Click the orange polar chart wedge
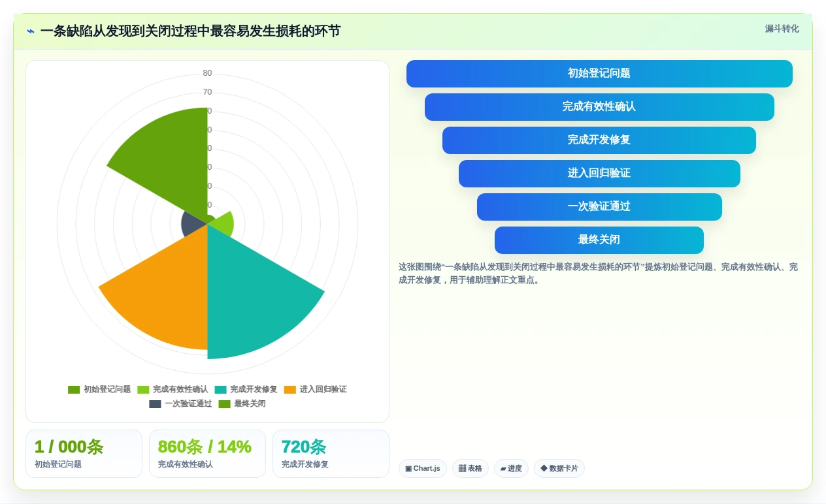This screenshot has height=504, width=826. tap(167, 291)
